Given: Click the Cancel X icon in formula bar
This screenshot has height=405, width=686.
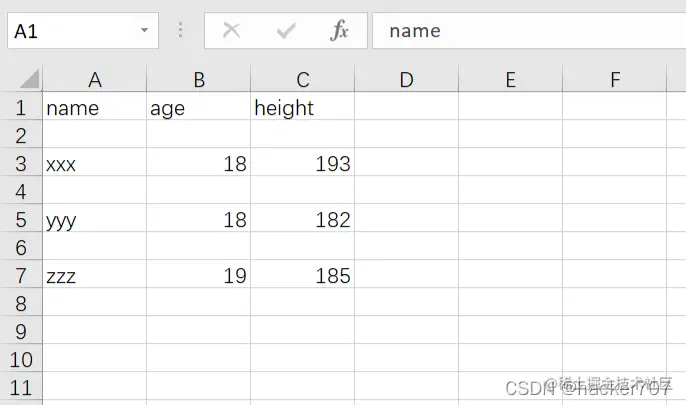Looking at the screenshot, I should coord(231,31).
